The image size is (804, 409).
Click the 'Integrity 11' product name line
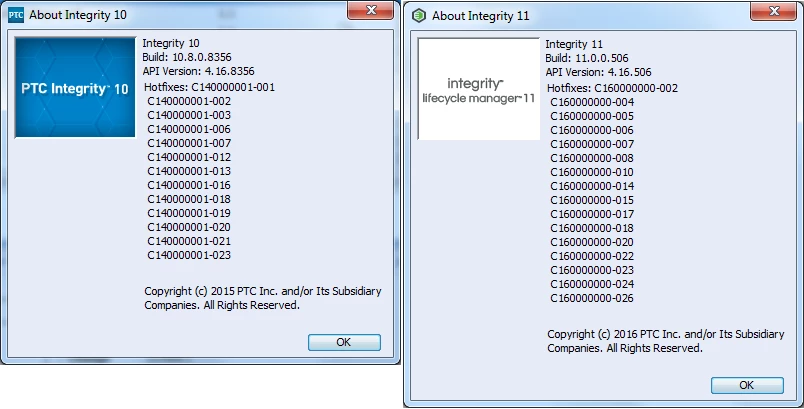pyautogui.click(x=574, y=44)
